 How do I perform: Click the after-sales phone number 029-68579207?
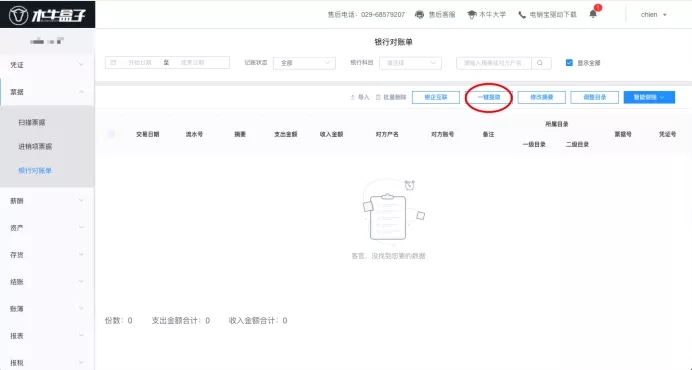383,15
